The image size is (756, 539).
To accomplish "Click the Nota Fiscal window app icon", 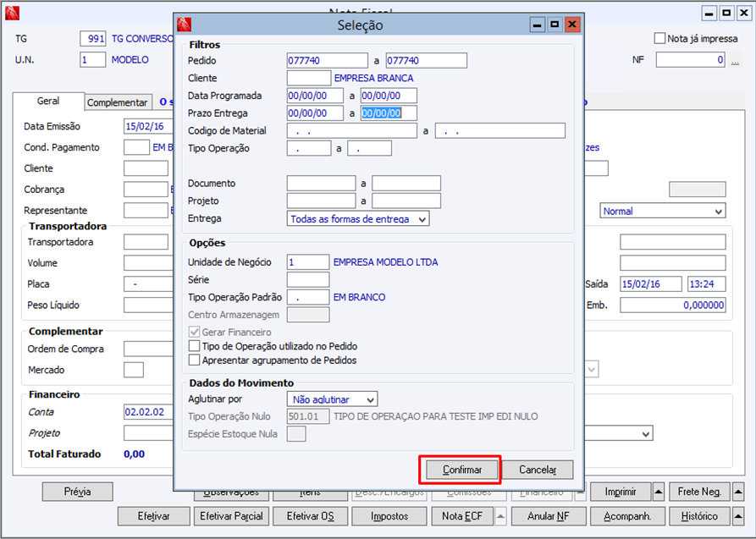I will coord(12,13).
